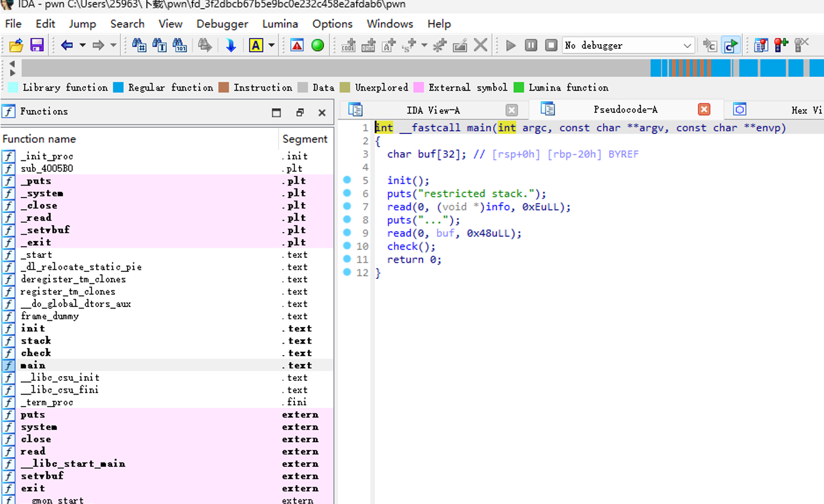Switch to the Pseudocode-A tab

(625, 109)
